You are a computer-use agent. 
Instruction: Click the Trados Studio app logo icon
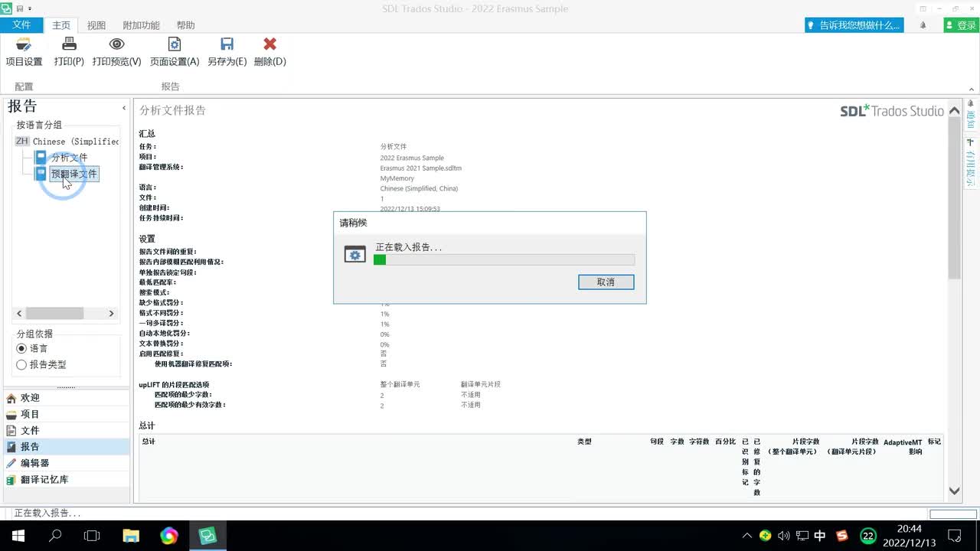pos(7,8)
